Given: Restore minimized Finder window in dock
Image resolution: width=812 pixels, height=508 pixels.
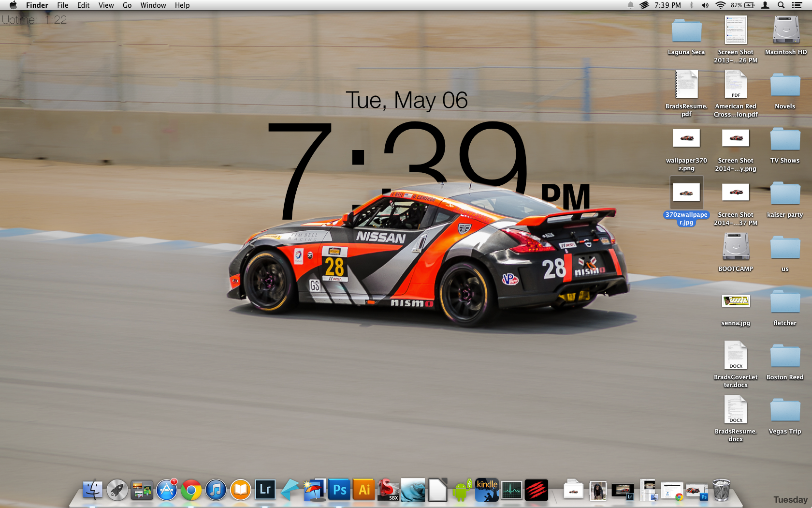Looking at the screenshot, I should click(648, 490).
